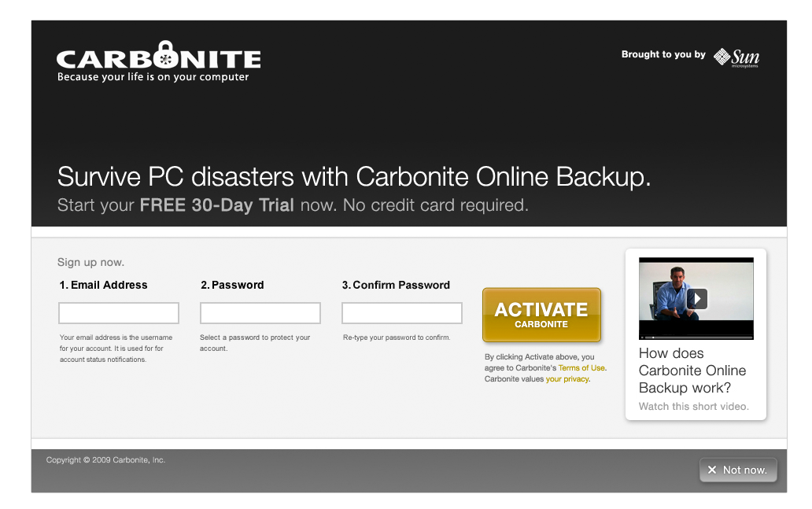
Task: Follow the 'your privacy' link
Action: point(567,379)
